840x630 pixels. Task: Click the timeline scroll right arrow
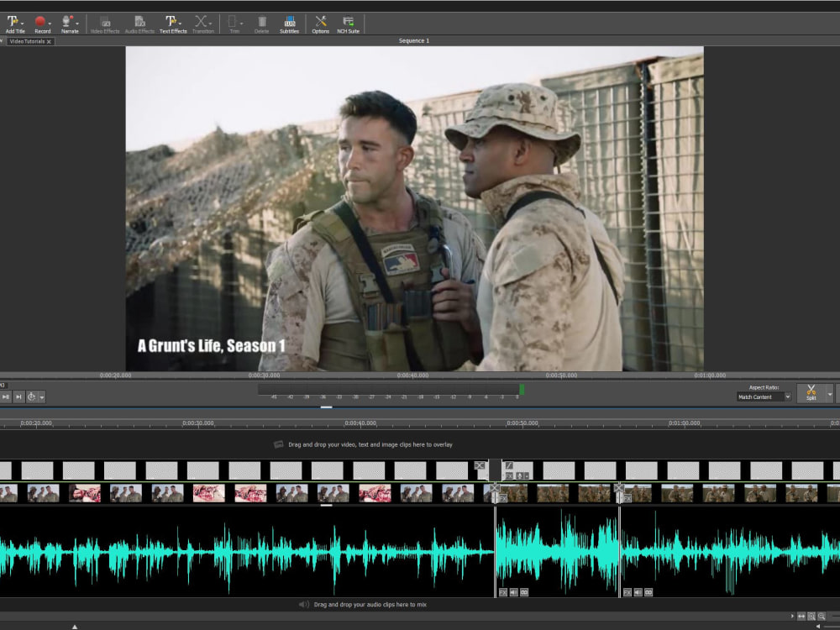[x=792, y=617]
